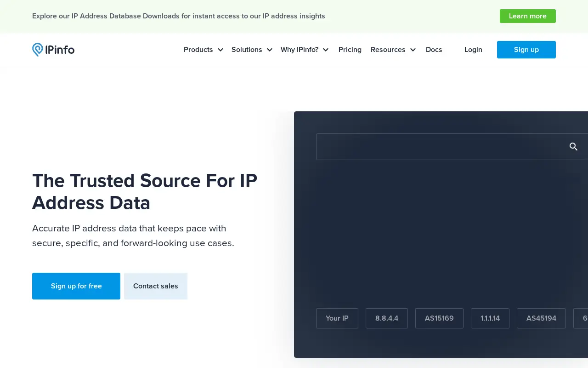
Task: Select the AS45194 example chip
Action: 541,318
